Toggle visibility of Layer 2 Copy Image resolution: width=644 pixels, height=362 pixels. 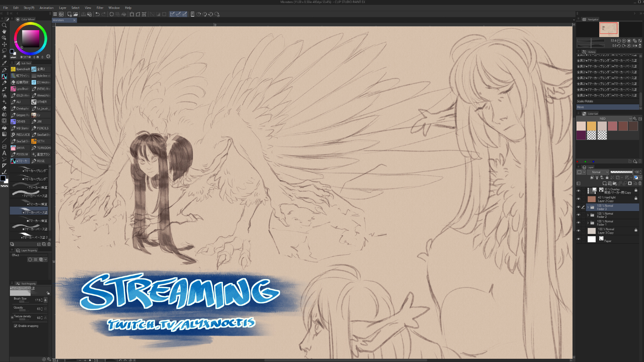(x=578, y=199)
